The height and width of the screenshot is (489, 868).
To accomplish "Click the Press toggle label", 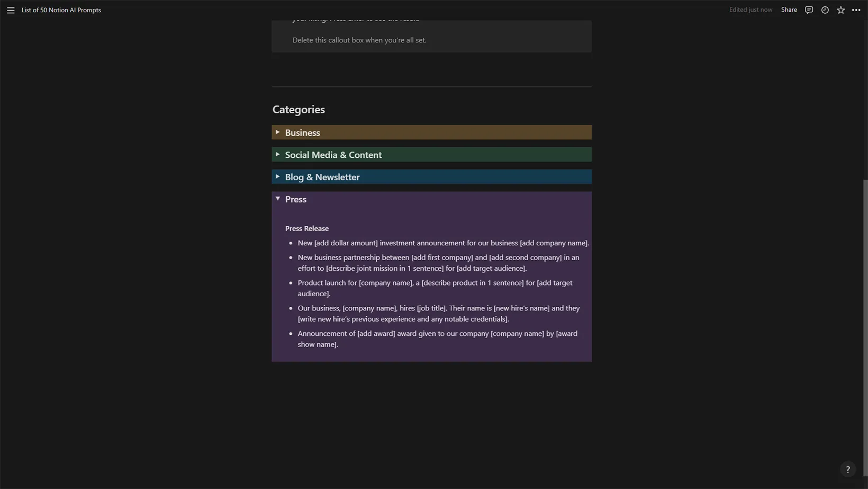I will tap(295, 200).
